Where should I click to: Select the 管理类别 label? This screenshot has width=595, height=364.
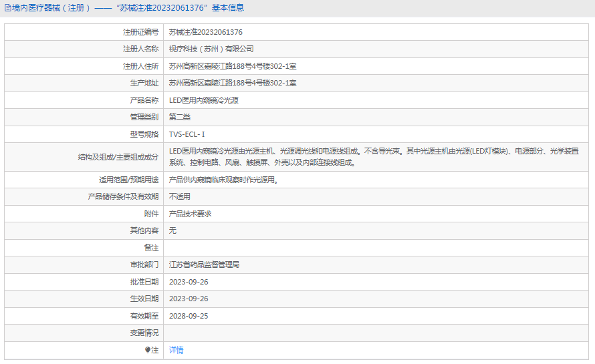pos(144,117)
